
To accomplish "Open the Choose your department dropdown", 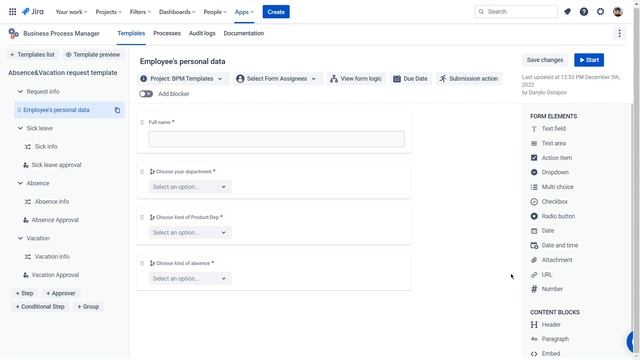I will pyautogui.click(x=190, y=187).
